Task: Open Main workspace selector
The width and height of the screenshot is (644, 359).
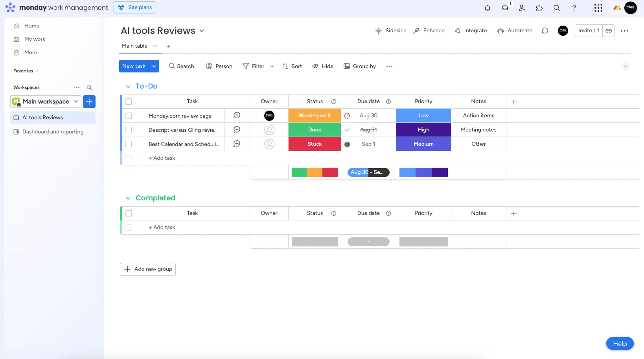Action: pyautogui.click(x=46, y=102)
